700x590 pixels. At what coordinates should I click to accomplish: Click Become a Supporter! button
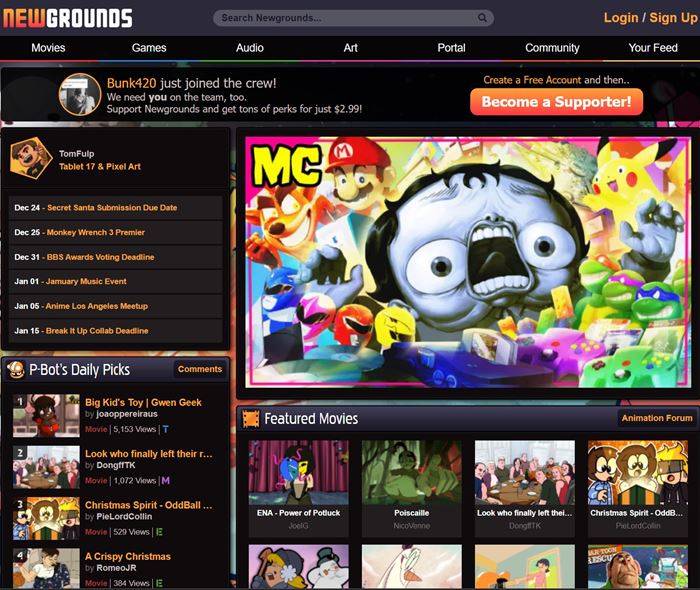(557, 102)
